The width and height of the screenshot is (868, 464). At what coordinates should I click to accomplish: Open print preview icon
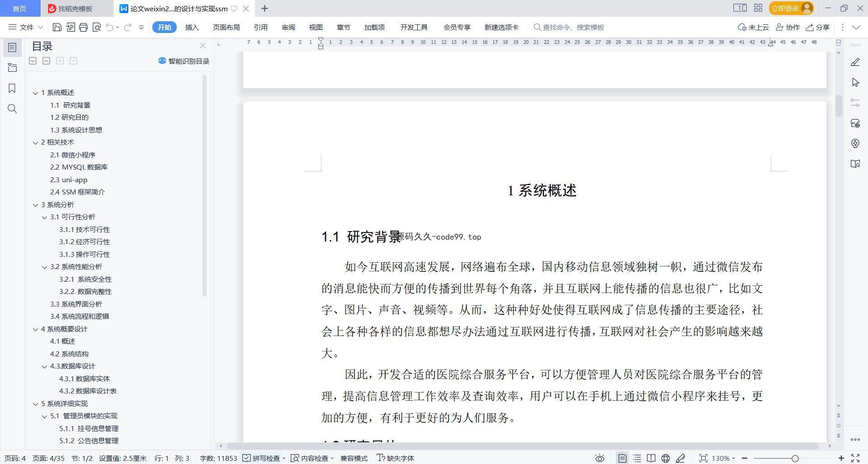[96, 27]
